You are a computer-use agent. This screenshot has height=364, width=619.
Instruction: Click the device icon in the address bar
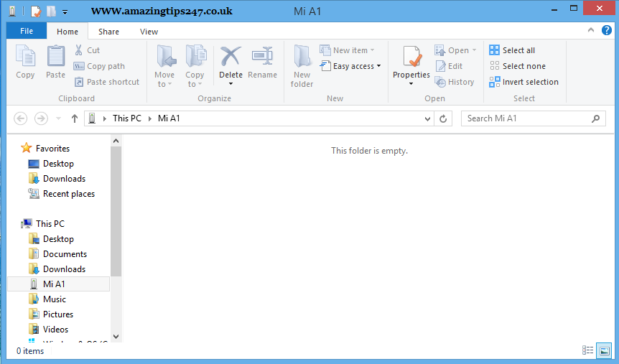point(92,118)
